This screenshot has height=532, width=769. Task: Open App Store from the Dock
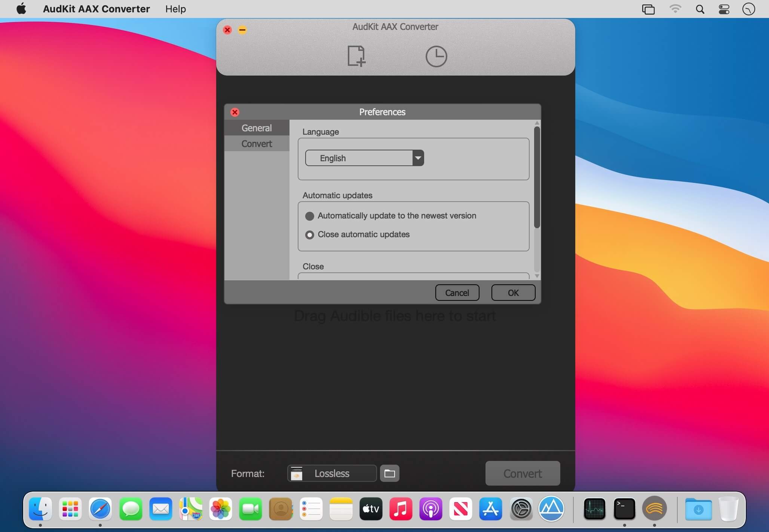point(491,508)
